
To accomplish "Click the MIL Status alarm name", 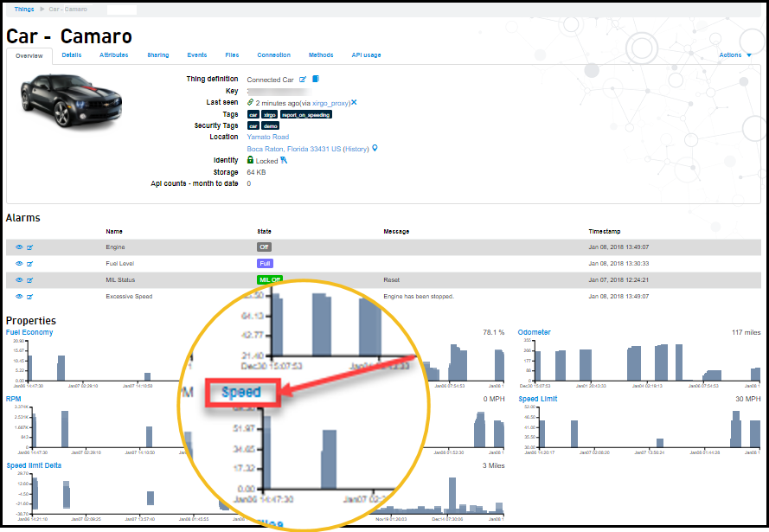I will 120,280.
